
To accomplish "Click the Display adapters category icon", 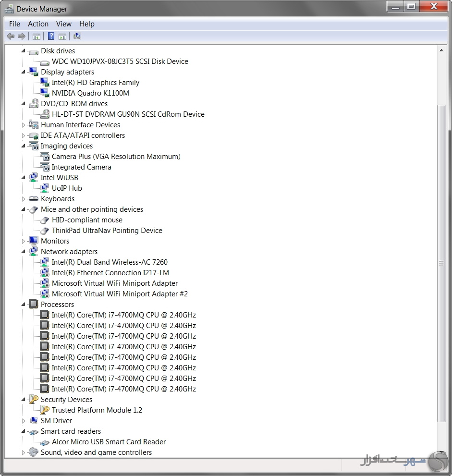I will tap(34, 72).
